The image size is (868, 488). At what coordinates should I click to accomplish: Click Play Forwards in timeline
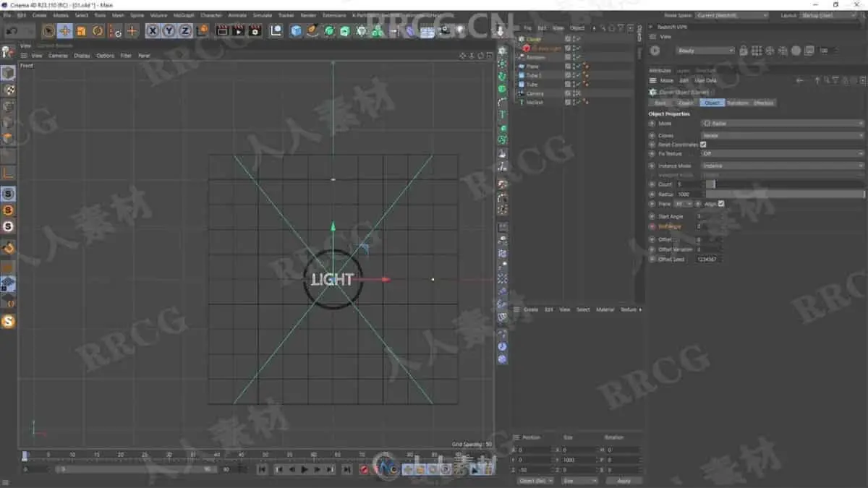pyautogui.click(x=304, y=469)
